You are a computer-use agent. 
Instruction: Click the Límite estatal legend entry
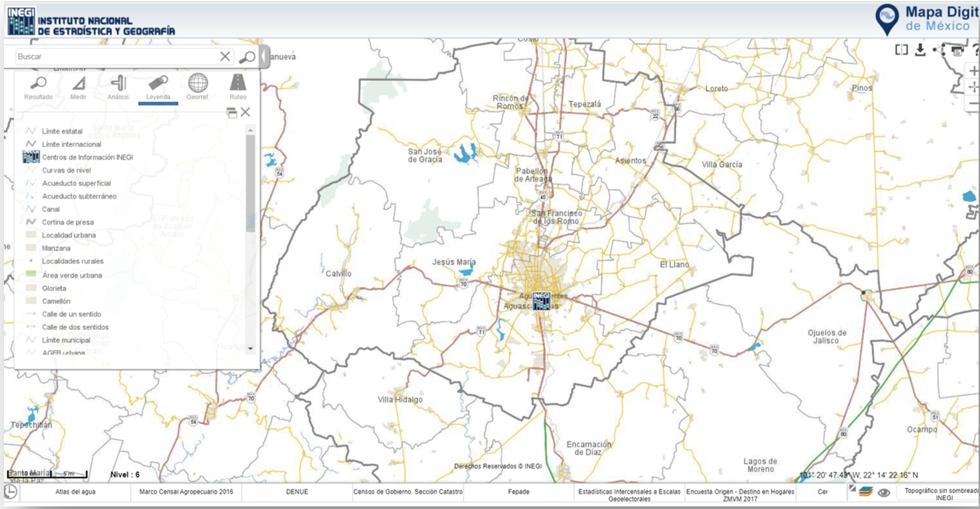click(62, 131)
